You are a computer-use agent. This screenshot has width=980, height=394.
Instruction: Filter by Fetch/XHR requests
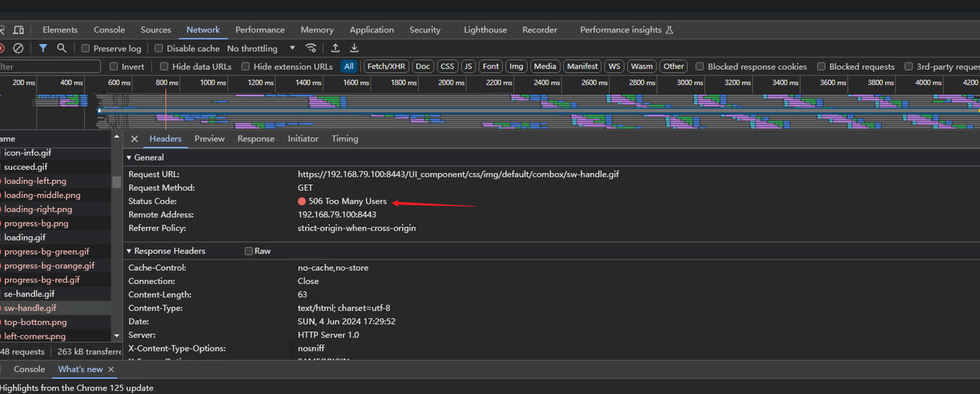(x=386, y=66)
